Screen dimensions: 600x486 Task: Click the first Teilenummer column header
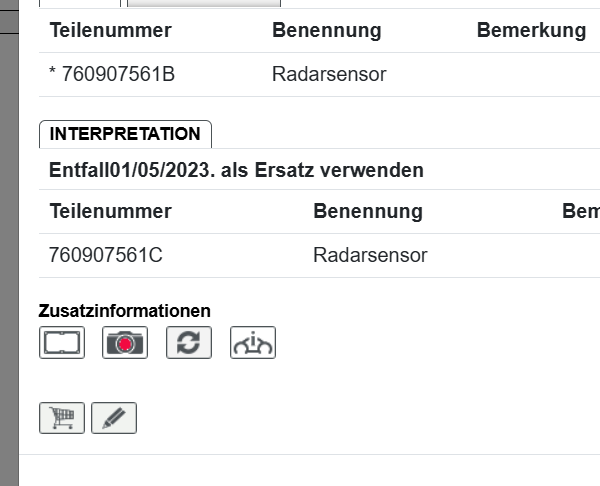tap(110, 30)
